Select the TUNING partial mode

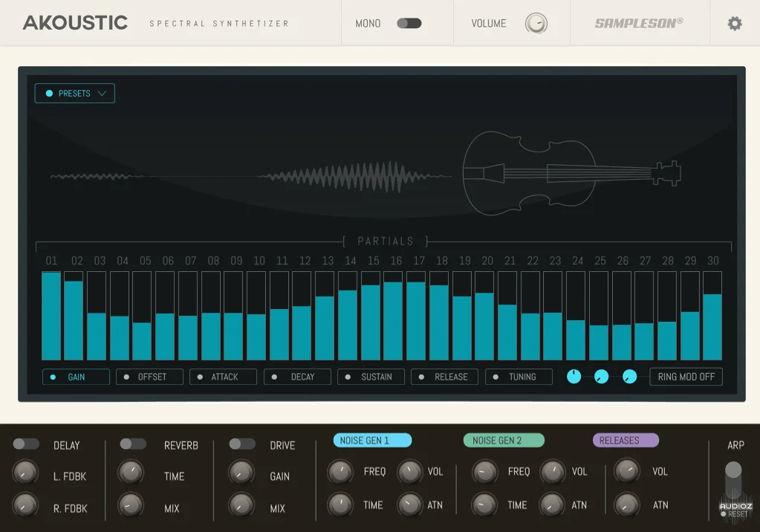(x=519, y=377)
